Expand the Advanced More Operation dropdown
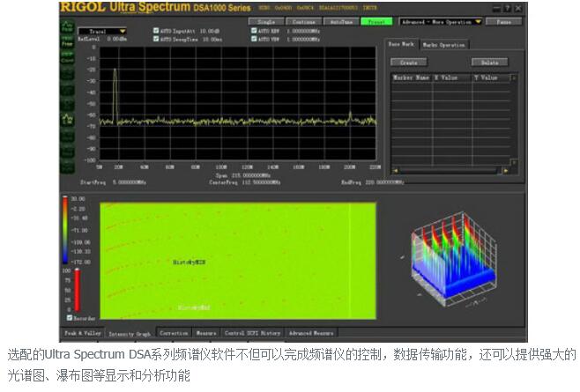 (440, 20)
